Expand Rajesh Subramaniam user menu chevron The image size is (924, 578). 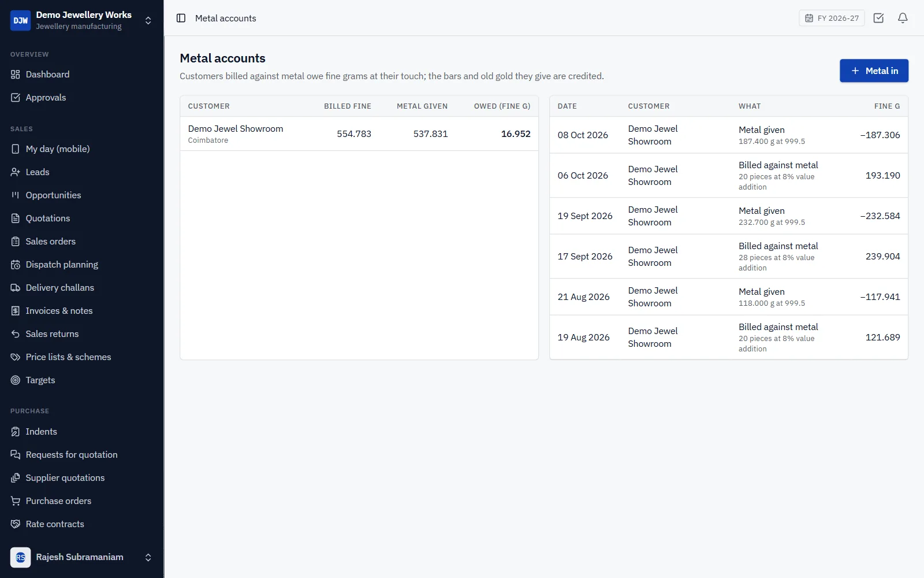pyautogui.click(x=148, y=557)
